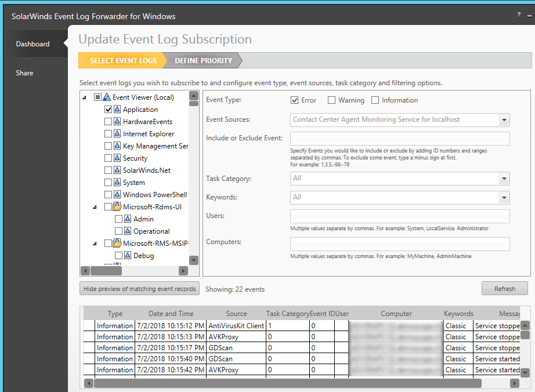This screenshot has width=535, height=392.
Task: Check the Operational log checkbox
Action: click(x=119, y=231)
